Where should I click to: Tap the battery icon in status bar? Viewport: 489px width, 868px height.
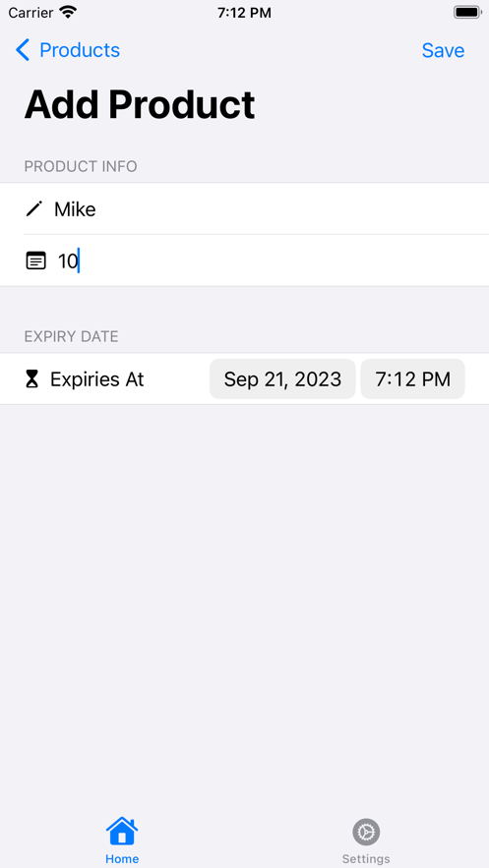468,12
